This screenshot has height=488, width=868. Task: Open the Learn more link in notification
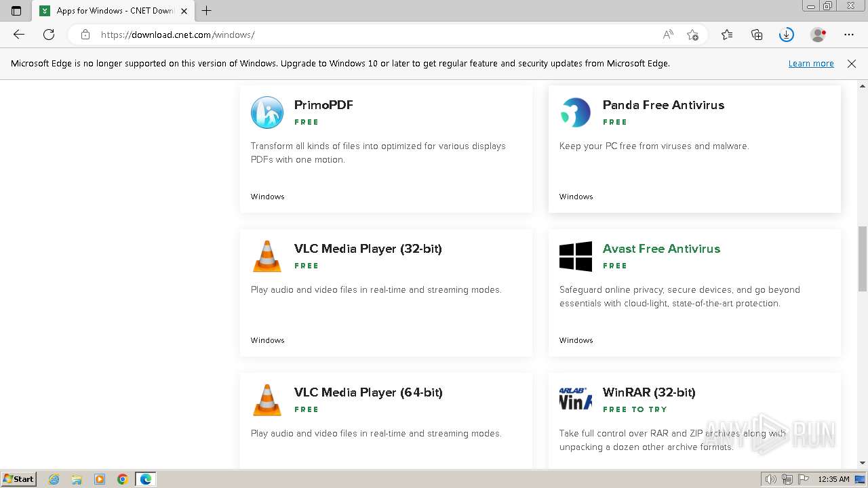[x=811, y=64]
